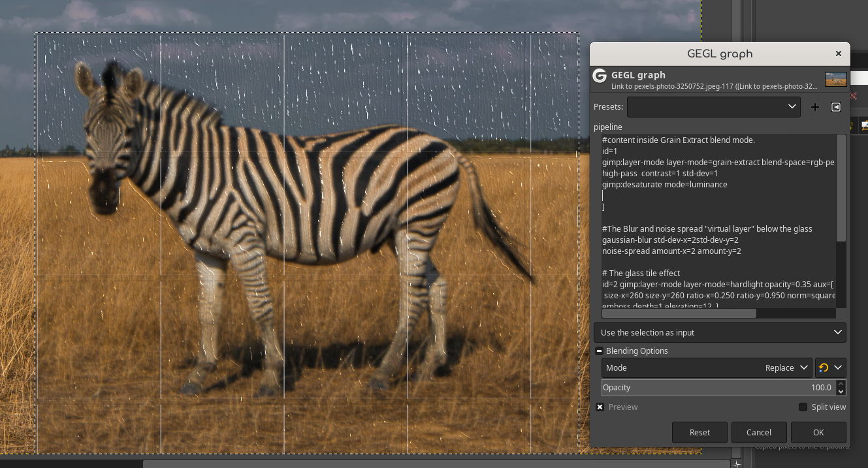Click the vertical scrollbar of the pipeline text box
The image size is (868, 468).
841,188
